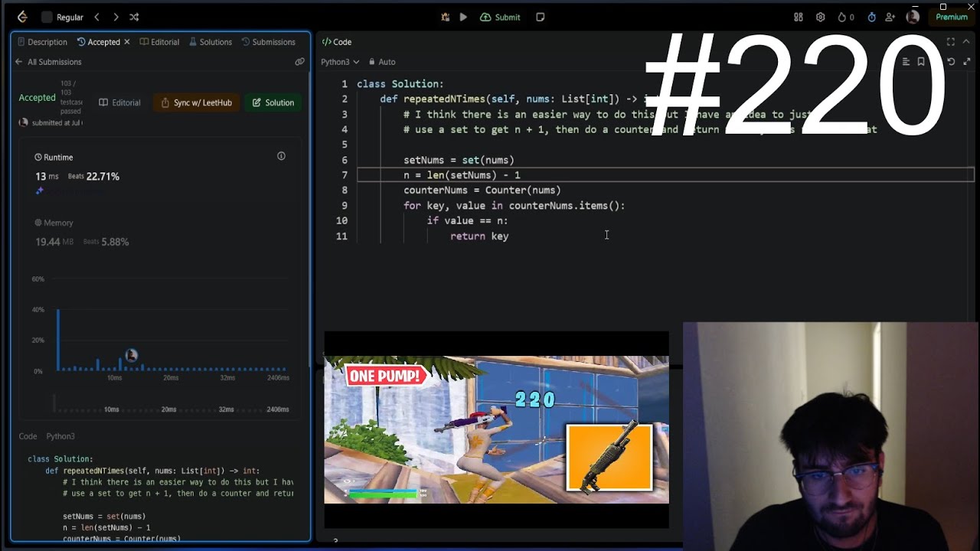Start the stopwatch timer icon
Screen dimensions: 980x551
point(871,17)
